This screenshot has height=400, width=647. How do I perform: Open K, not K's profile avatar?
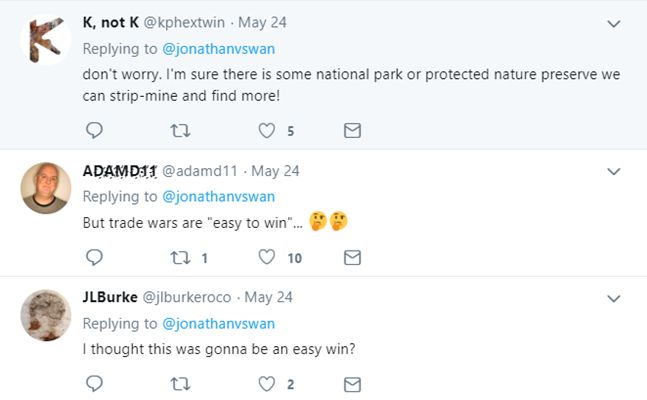45,41
